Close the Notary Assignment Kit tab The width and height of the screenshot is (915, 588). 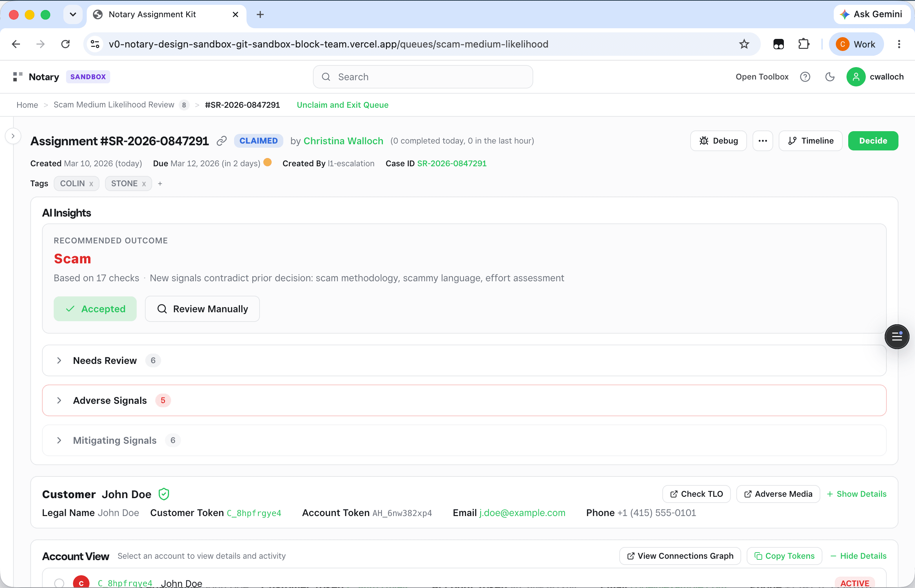click(235, 14)
